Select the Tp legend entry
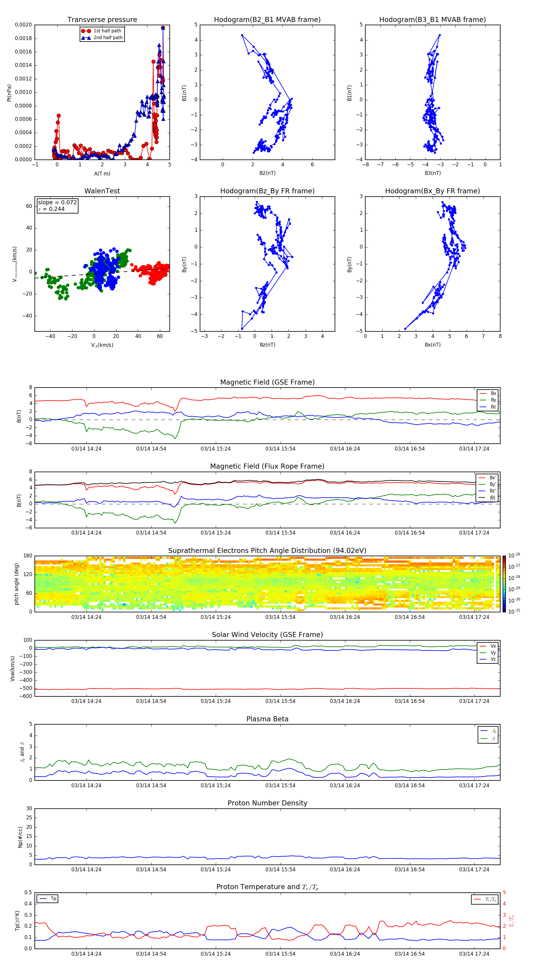This screenshot has height=980, width=535. 48,899
